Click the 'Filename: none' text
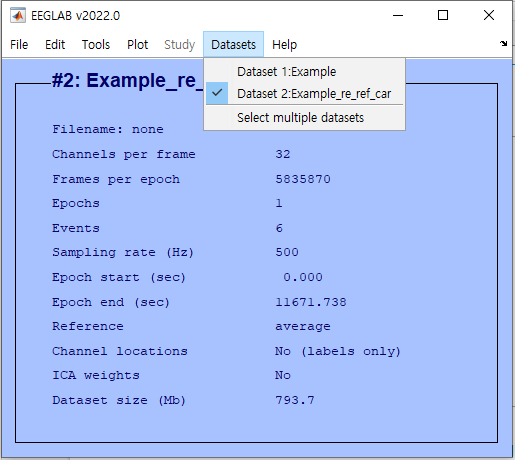Screen dimensions: 515x460 tap(108, 129)
